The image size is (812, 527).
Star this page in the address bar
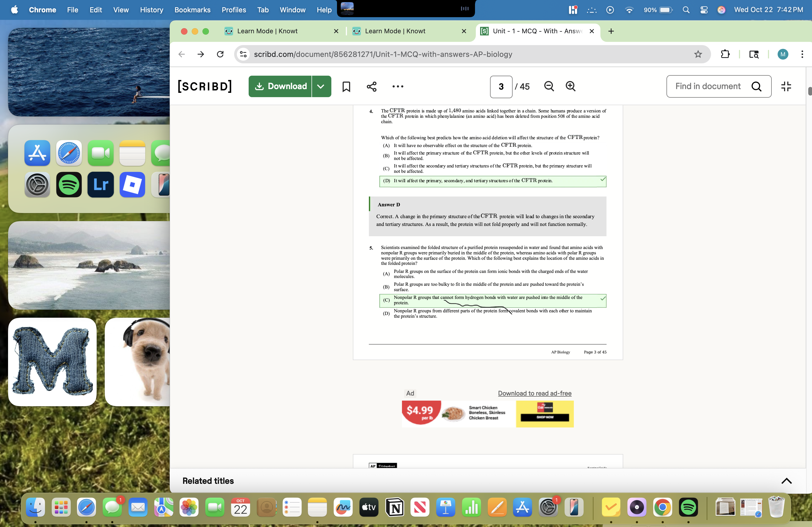[698, 54]
